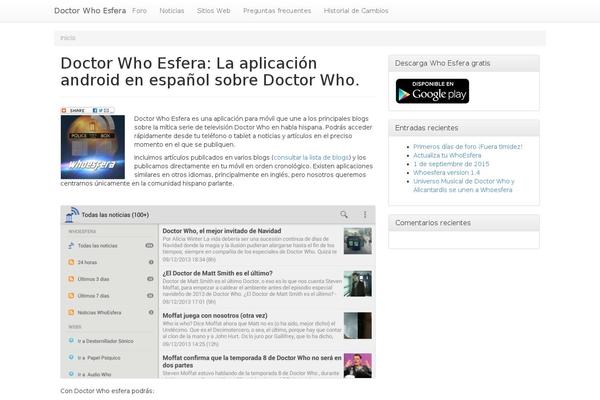Open Preguntas frecuentes page
Image resolution: width=600 pixels, height=400 pixels.
(x=277, y=11)
